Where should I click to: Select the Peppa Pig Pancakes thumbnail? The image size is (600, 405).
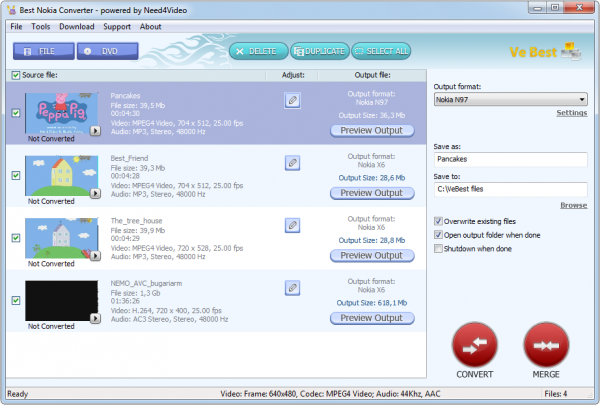tap(61, 113)
